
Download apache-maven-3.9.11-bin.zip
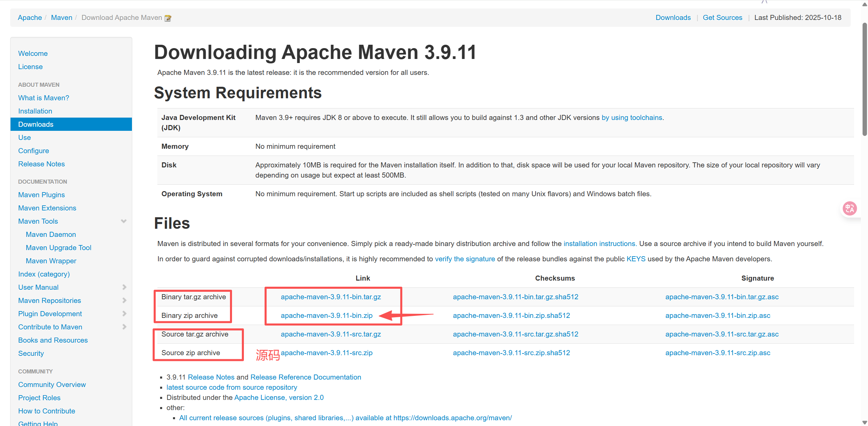pos(326,316)
